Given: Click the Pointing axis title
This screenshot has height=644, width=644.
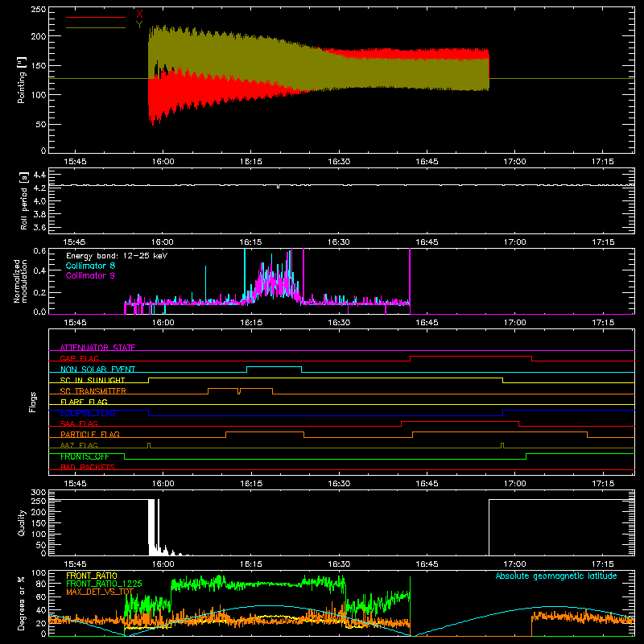Looking at the screenshot, I should click(x=22, y=80).
